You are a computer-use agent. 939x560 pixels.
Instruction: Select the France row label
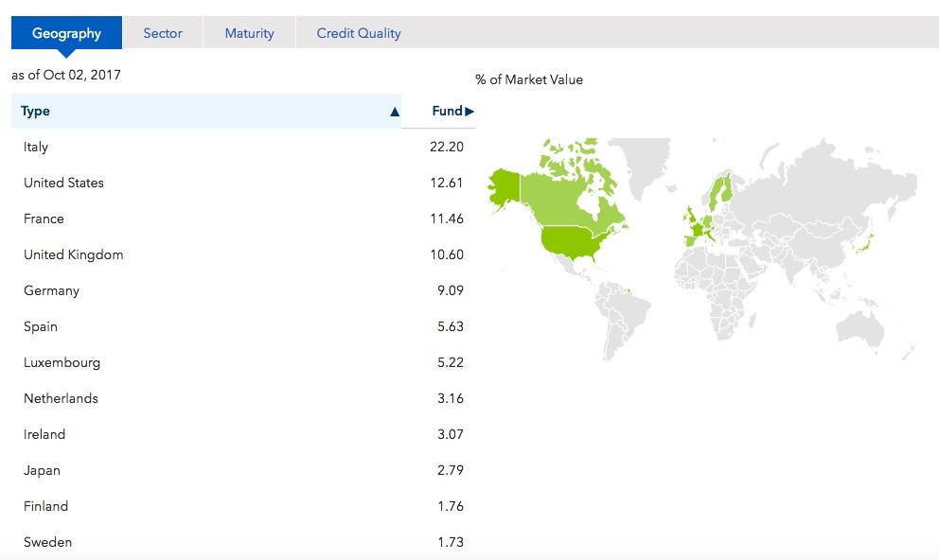tap(44, 219)
